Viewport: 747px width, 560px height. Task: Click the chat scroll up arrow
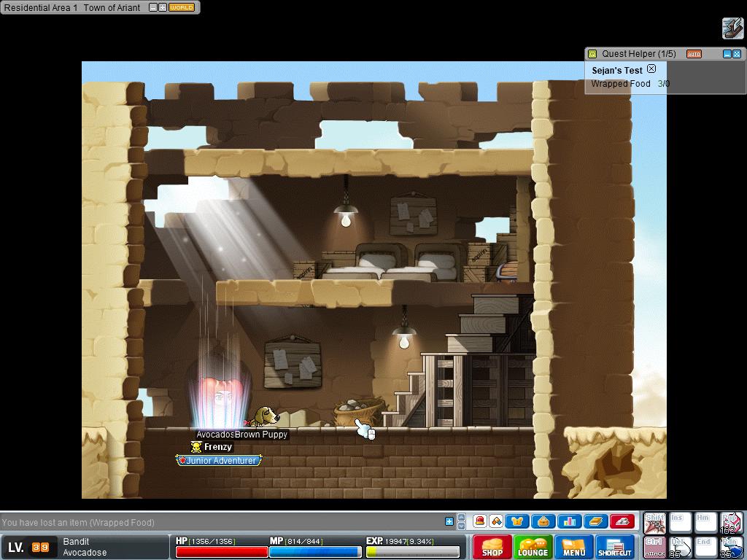click(x=461, y=518)
